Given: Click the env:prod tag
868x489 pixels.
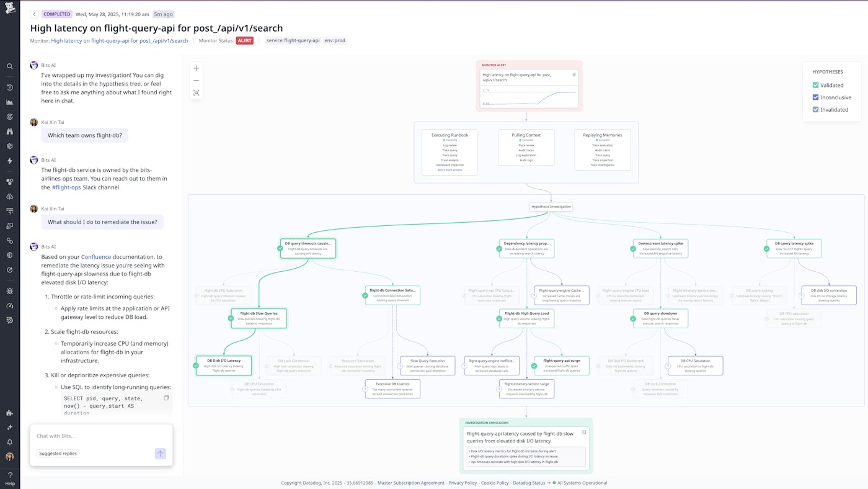Looking at the screenshot, I should 335,41.
